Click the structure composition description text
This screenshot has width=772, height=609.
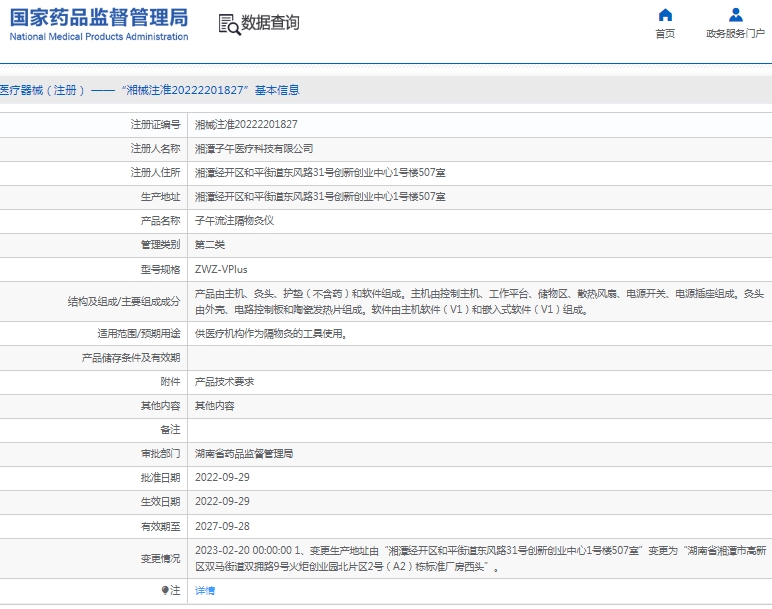coord(480,302)
